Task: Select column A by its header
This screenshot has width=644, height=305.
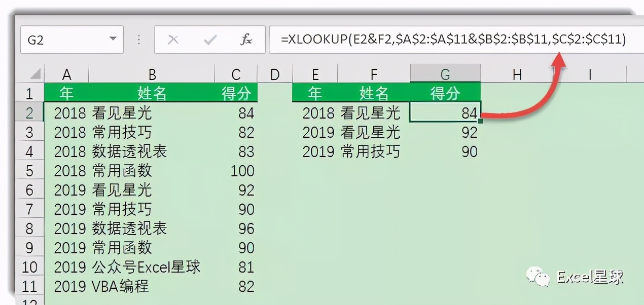Action: click(67, 73)
